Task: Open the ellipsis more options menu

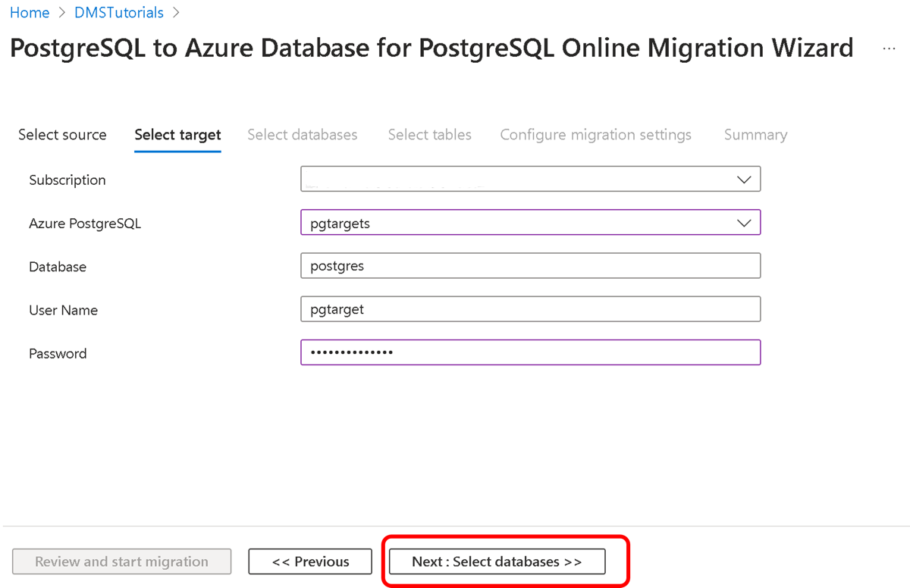Action: point(889,49)
